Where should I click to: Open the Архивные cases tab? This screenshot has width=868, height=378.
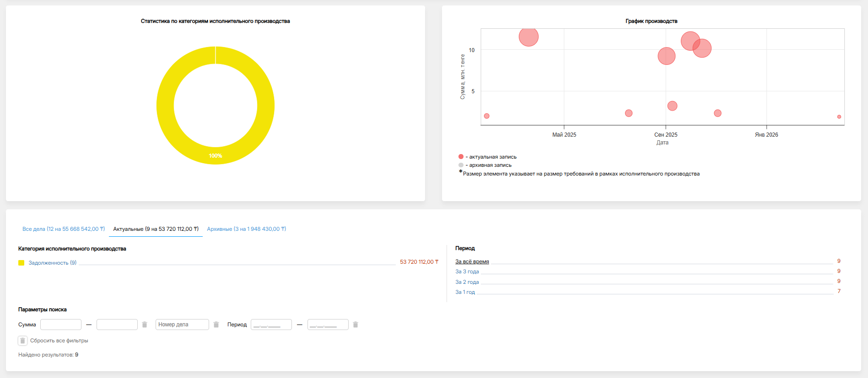[x=246, y=229]
